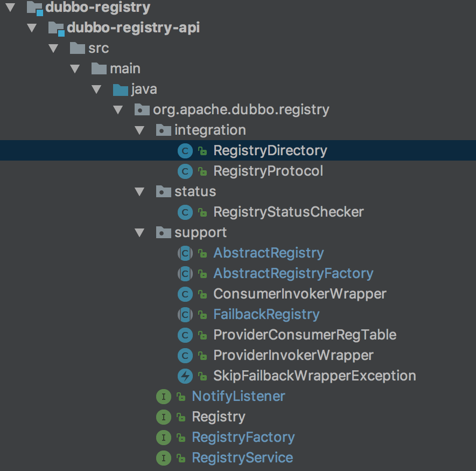Viewport: 476px width, 471px height.
Task: Click the AbstractRegistry abstract class icon
Action: 185,253
